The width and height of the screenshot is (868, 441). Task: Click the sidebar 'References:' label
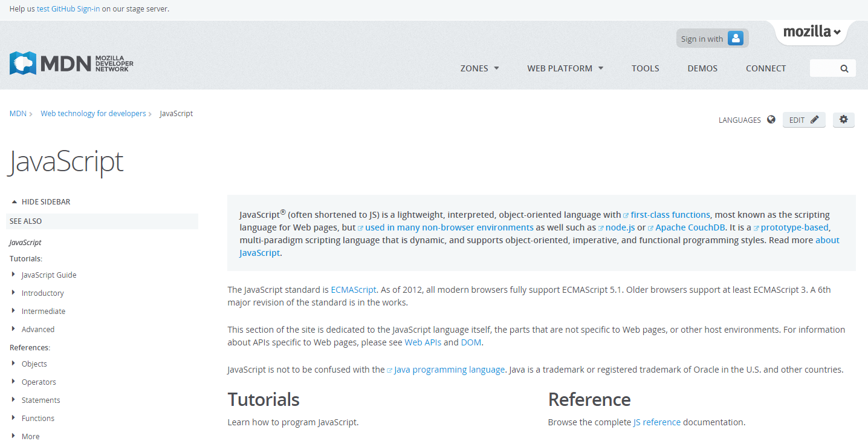pos(30,348)
